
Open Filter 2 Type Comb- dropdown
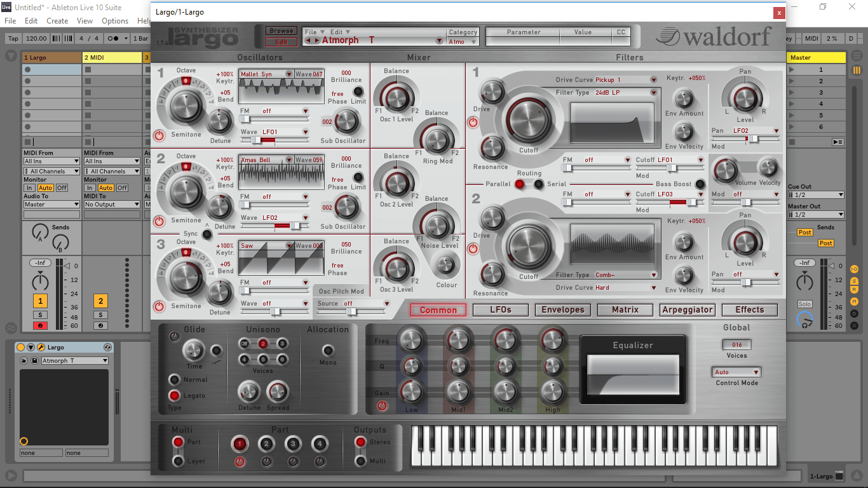coord(625,275)
